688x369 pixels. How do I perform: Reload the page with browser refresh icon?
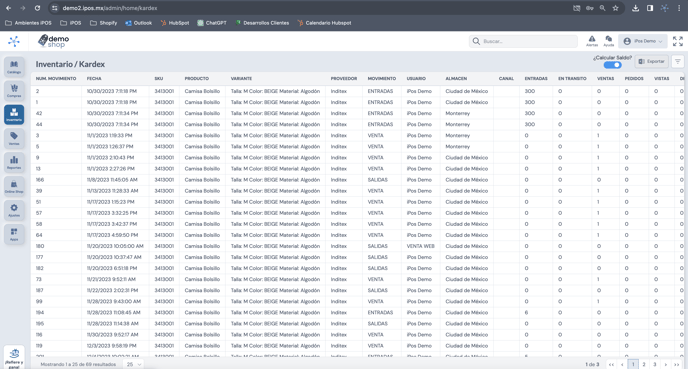coord(37,8)
